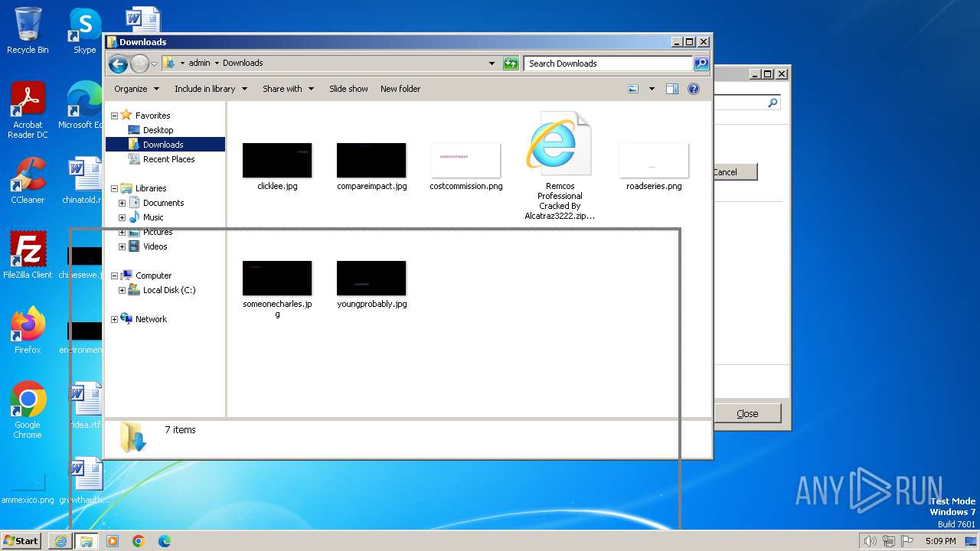
Task: Toggle the preview pane button
Action: coord(672,89)
